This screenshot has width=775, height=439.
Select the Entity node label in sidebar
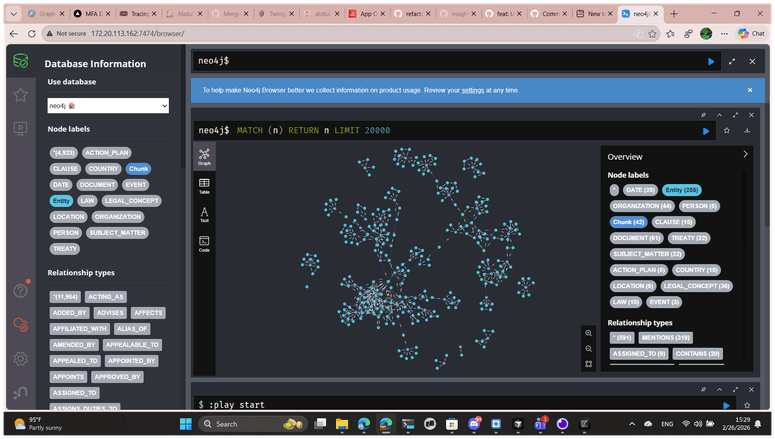(x=61, y=201)
